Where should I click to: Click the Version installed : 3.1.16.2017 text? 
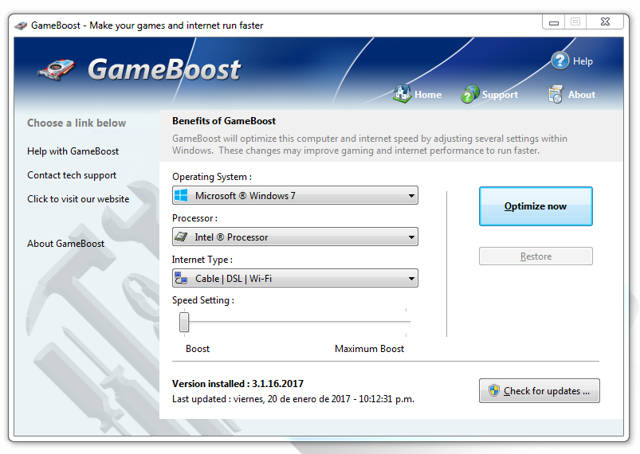[x=238, y=384]
